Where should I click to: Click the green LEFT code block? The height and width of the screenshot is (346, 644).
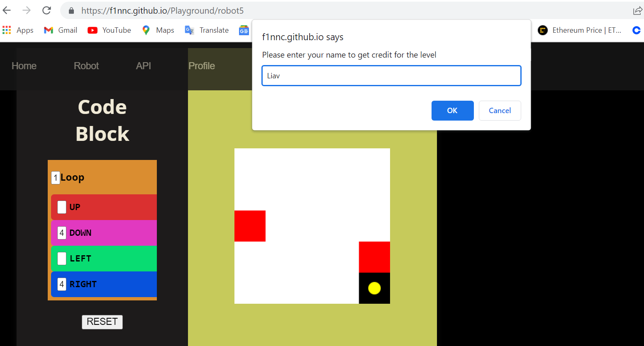tap(103, 258)
